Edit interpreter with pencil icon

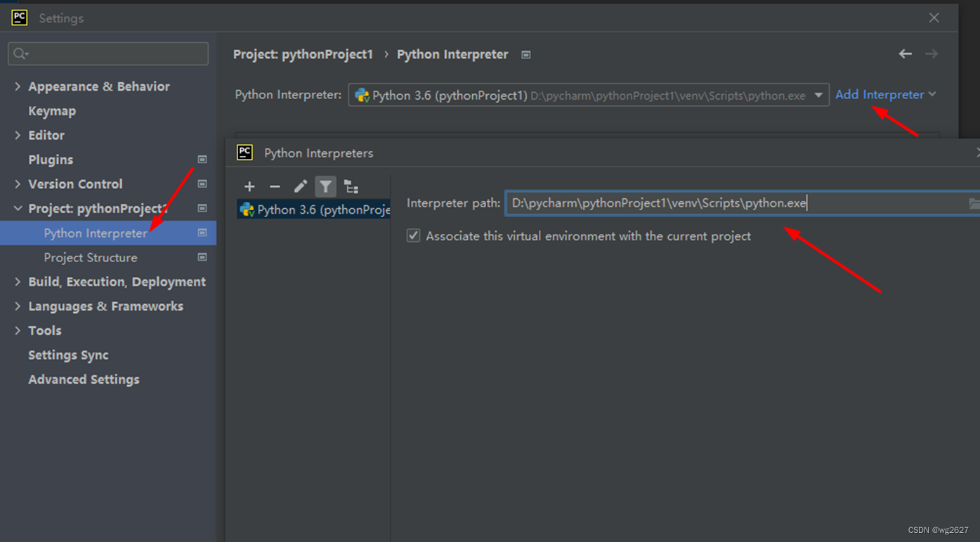300,186
